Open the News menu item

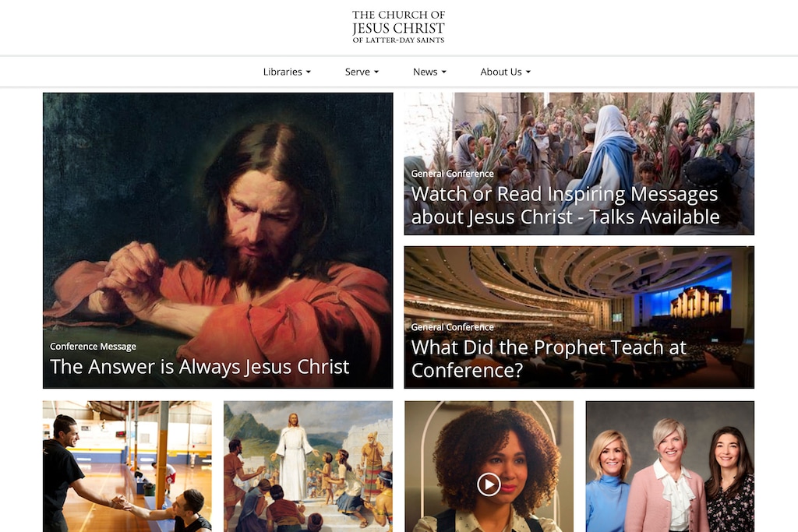pyautogui.click(x=429, y=72)
